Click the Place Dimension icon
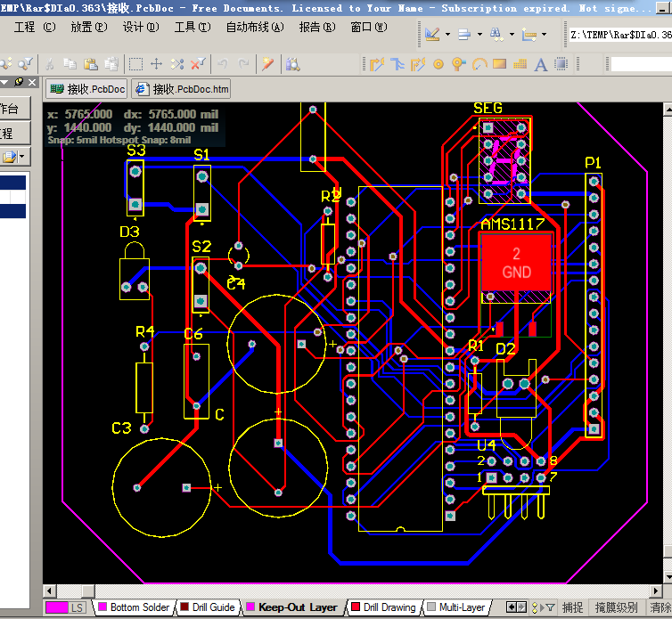 pos(529,34)
